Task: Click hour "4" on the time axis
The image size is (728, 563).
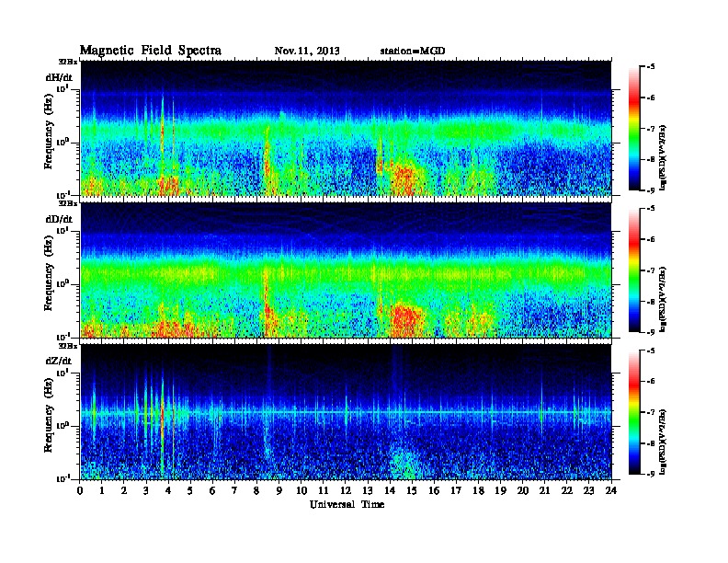Action: 168,490
